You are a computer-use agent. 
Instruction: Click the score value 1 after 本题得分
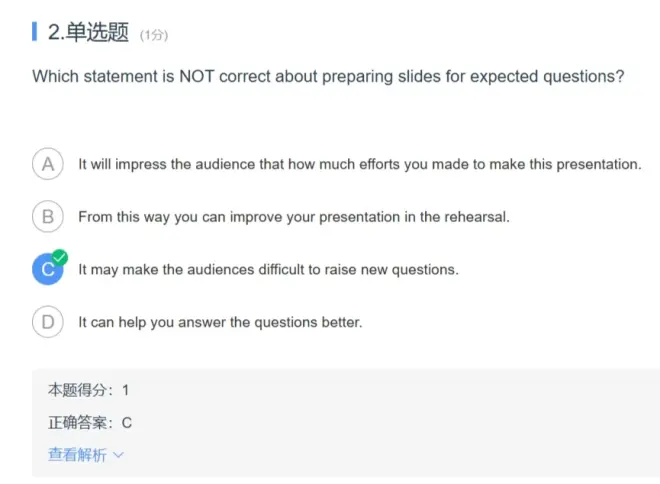[x=126, y=390]
